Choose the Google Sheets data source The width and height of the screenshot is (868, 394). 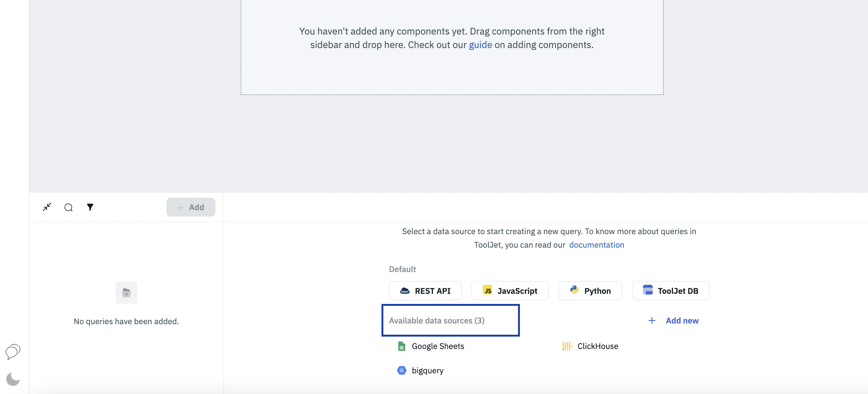(431, 346)
